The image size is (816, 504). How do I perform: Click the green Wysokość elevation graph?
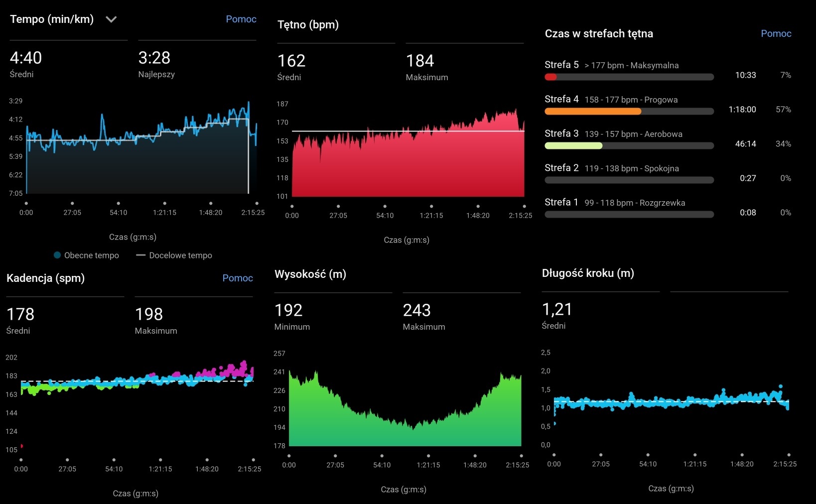pyautogui.click(x=405, y=413)
